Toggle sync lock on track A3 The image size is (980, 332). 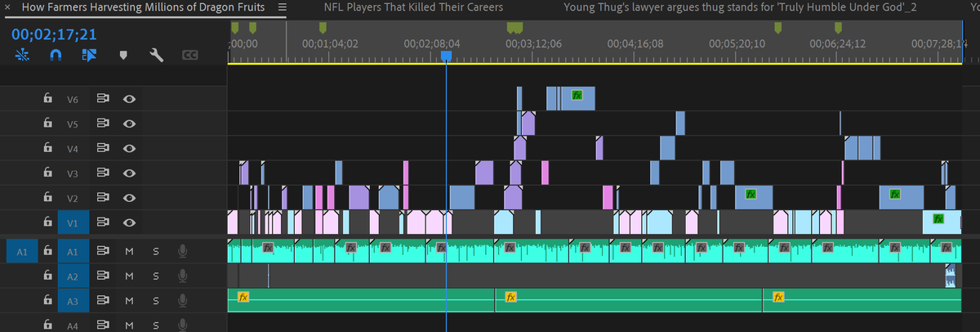(104, 301)
